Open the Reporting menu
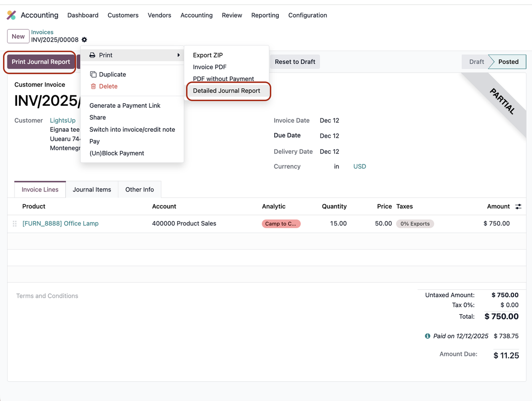 click(x=265, y=15)
